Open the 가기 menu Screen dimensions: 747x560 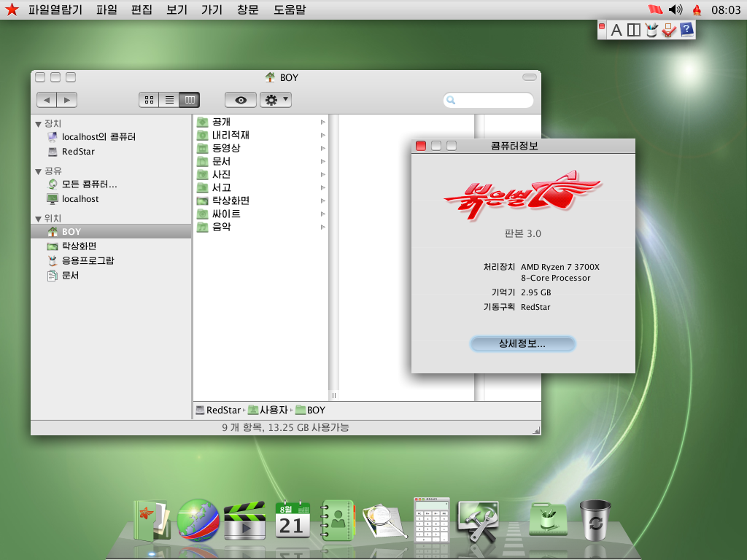click(x=212, y=9)
